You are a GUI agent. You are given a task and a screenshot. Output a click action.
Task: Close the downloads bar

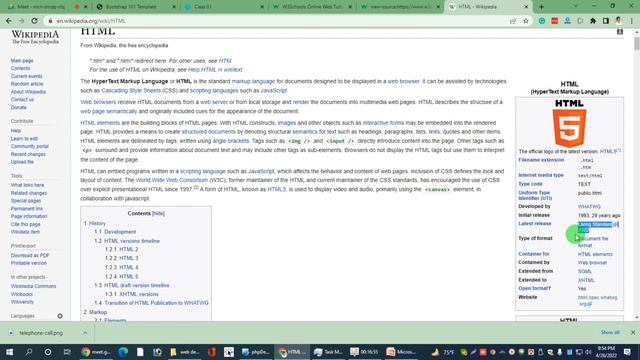click(633, 333)
